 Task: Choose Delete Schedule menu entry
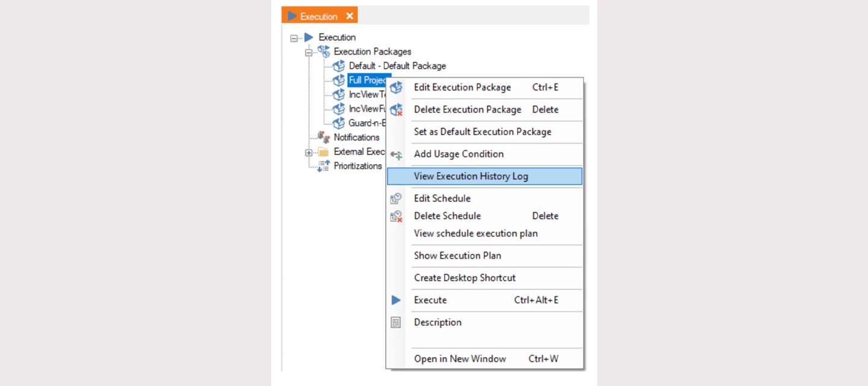point(485,216)
